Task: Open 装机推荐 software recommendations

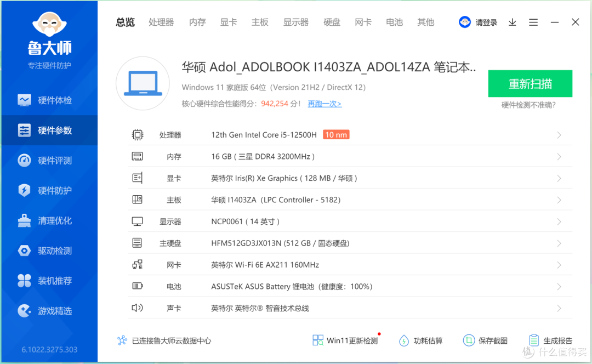Action: tap(49, 281)
